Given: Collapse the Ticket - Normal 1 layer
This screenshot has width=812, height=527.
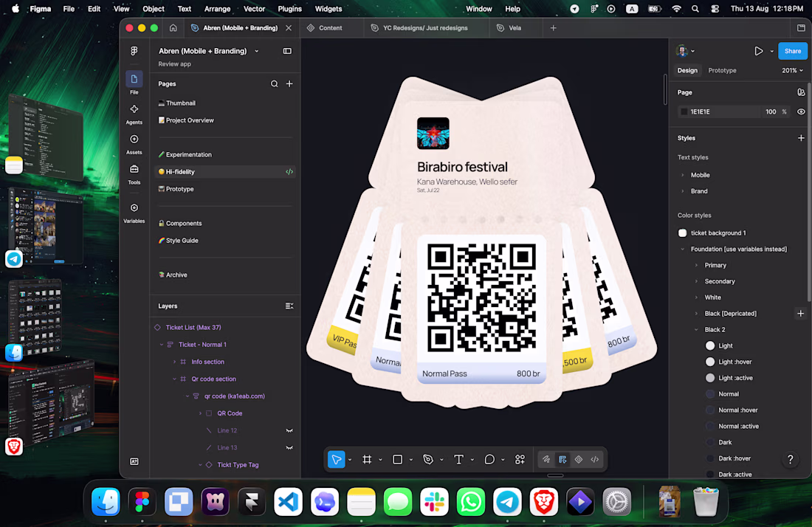Looking at the screenshot, I should click(x=162, y=345).
